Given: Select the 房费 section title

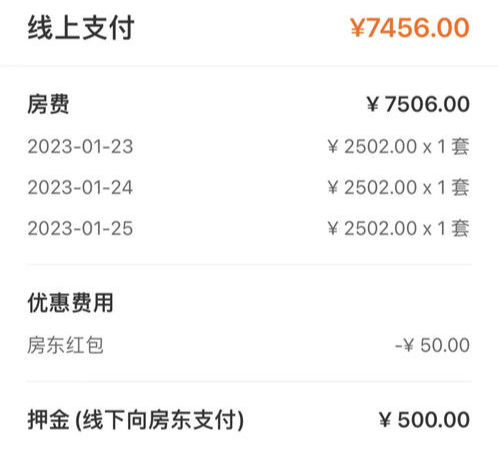Looking at the screenshot, I should (48, 104).
